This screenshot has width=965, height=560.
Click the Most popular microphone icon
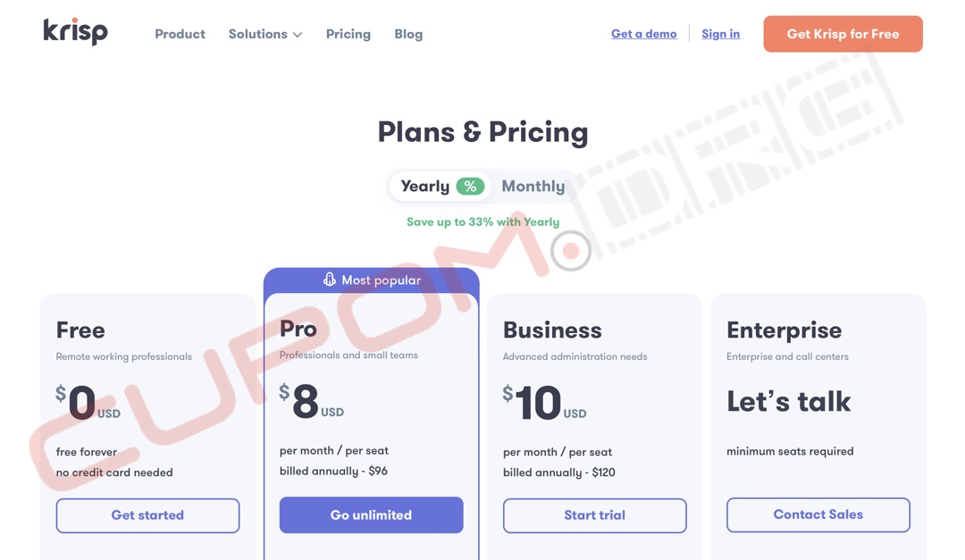tap(330, 280)
